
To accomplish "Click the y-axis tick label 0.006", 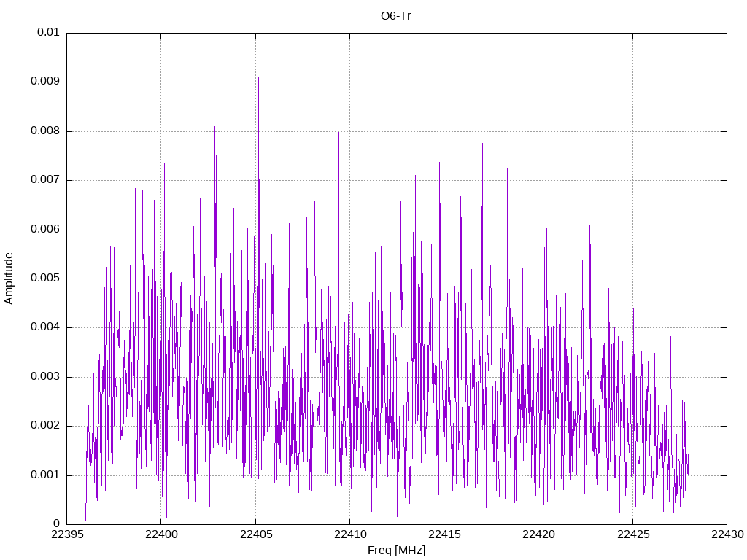I will point(45,230).
